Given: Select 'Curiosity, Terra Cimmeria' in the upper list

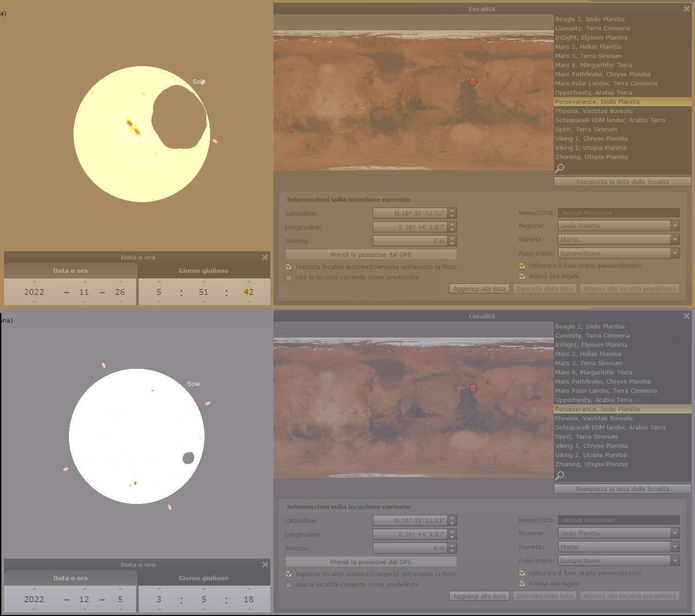Looking at the screenshot, I should pyautogui.click(x=592, y=28).
